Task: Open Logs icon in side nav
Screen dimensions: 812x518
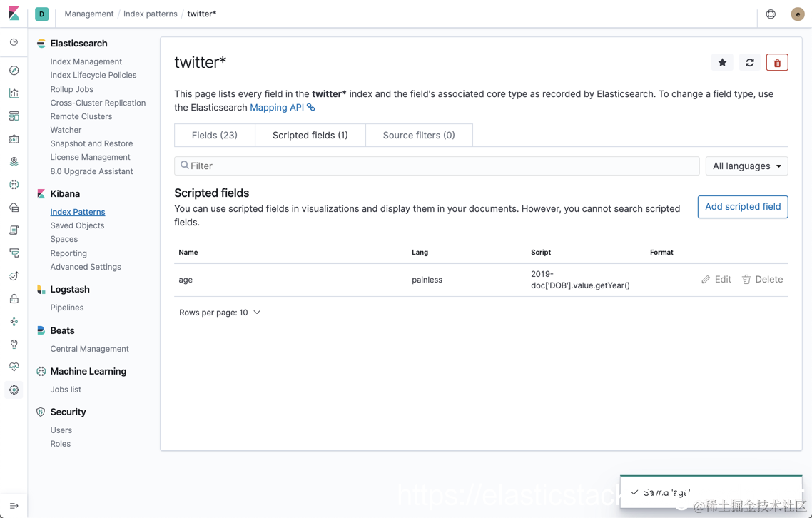Action: (14, 230)
